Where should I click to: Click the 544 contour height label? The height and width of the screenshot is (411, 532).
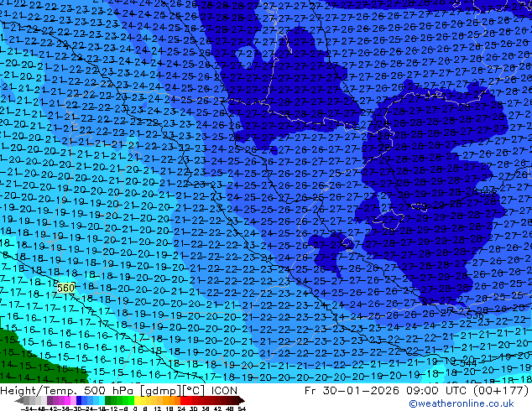[x=468, y=363]
